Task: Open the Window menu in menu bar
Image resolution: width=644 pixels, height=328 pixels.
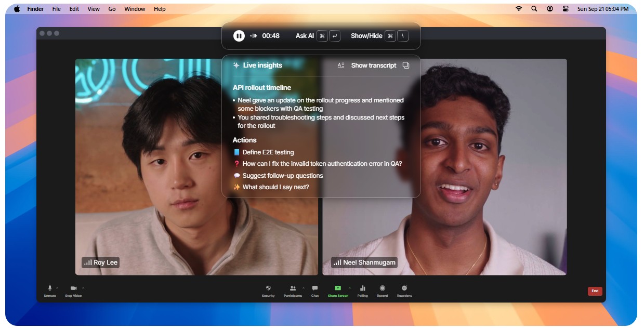Action: click(135, 9)
